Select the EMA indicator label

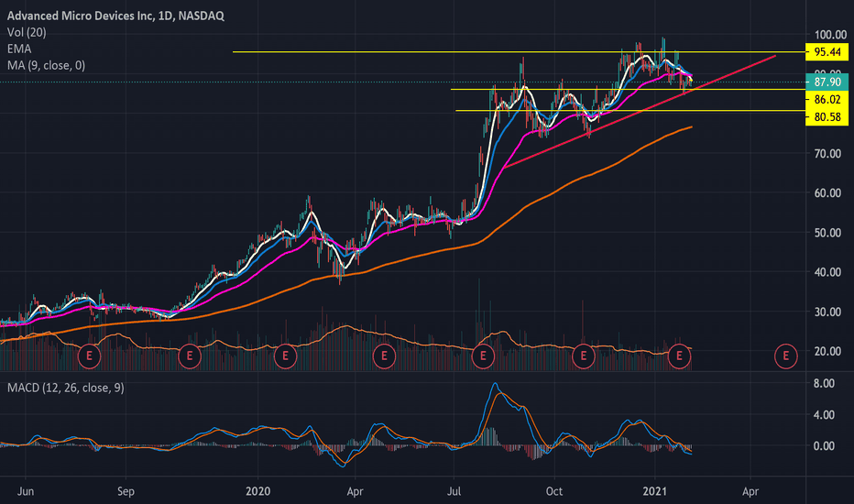pyautogui.click(x=19, y=49)
